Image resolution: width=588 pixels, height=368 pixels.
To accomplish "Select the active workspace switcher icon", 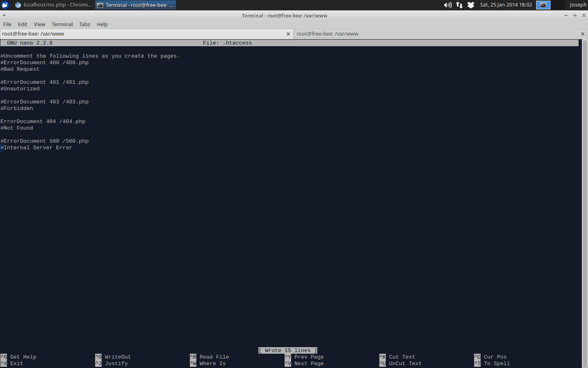I will pyautogui.click(x=543, y=5).
